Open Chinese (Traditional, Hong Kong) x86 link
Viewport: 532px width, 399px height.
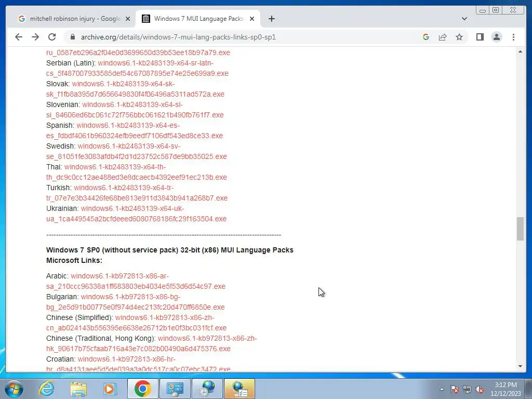(151, 343)
